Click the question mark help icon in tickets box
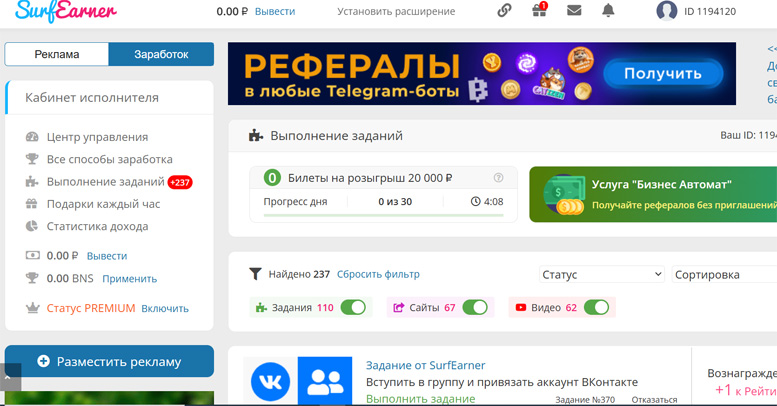The height and width of the screenshot is (406, 777). click(x=499, y=177)
